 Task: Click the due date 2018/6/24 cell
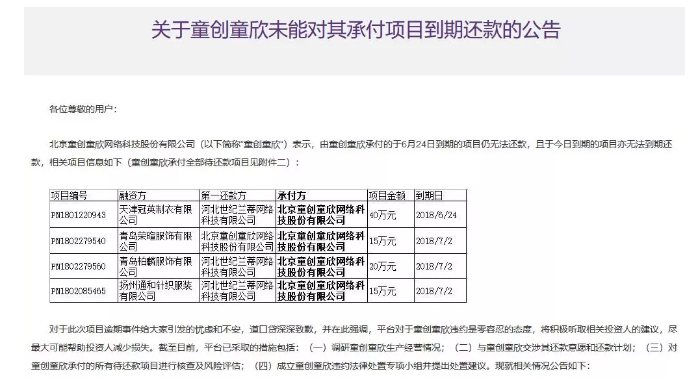[x=441, y=215]
